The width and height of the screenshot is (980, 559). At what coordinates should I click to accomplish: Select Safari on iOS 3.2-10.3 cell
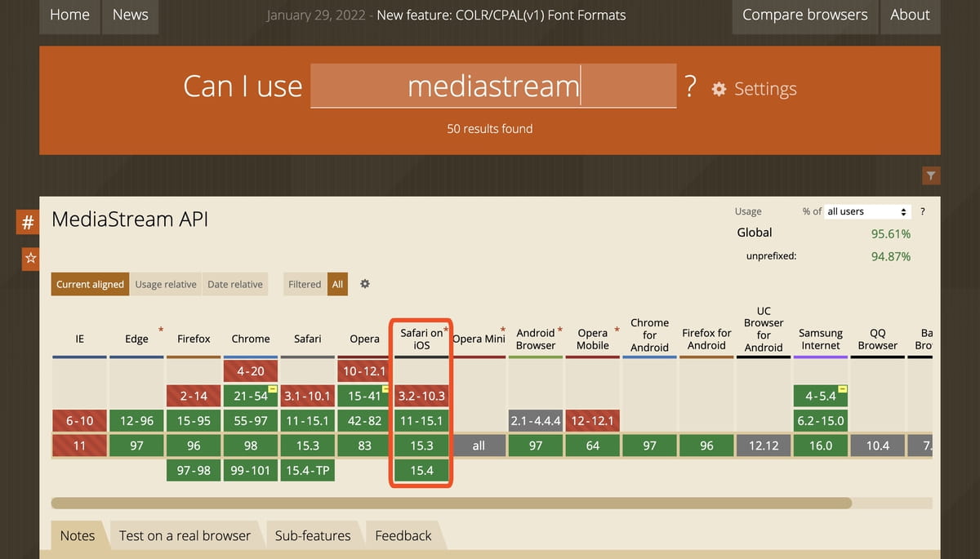point(421,396)
